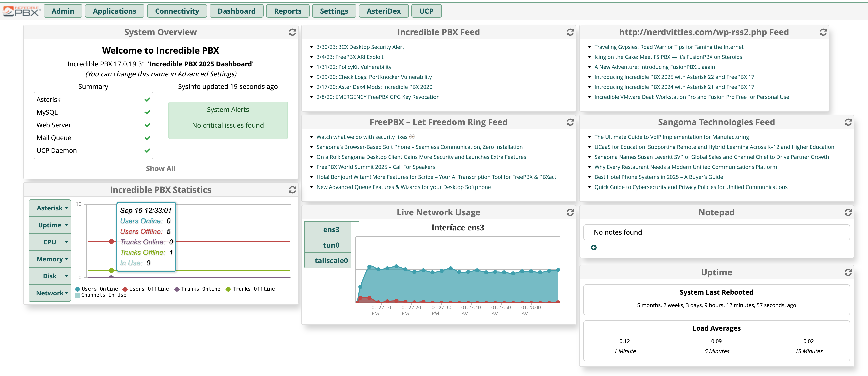The height and width of the screenshot is (376, 868).
Task: Click Users Offline red legend swatch
Action: coord(125,289)
